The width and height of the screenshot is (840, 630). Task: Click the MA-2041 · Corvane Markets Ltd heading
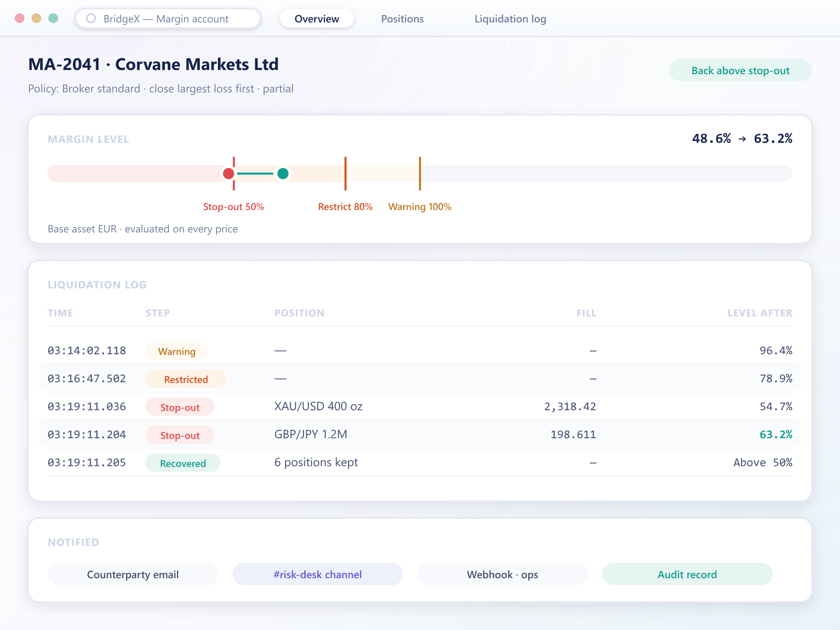[154, 64]
